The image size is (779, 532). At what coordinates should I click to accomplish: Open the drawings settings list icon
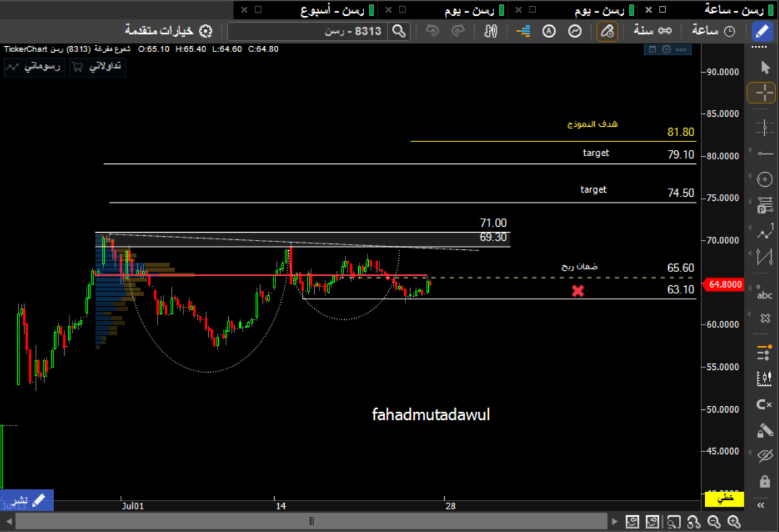[764, 353]
